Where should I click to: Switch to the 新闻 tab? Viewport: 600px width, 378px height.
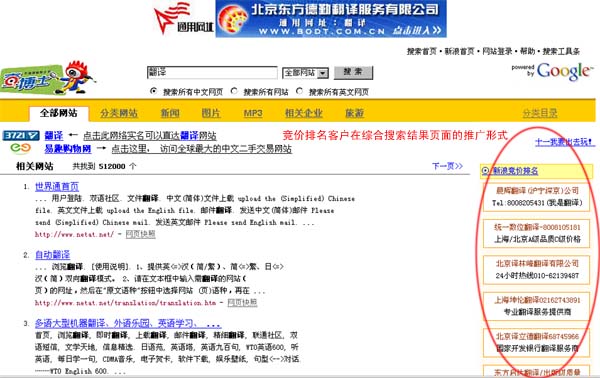coord(170,113)
